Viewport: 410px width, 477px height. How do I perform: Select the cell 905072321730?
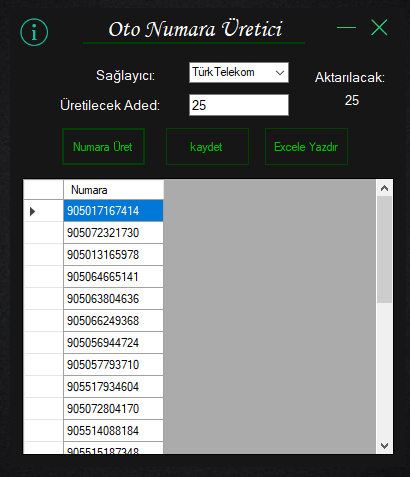113,233
